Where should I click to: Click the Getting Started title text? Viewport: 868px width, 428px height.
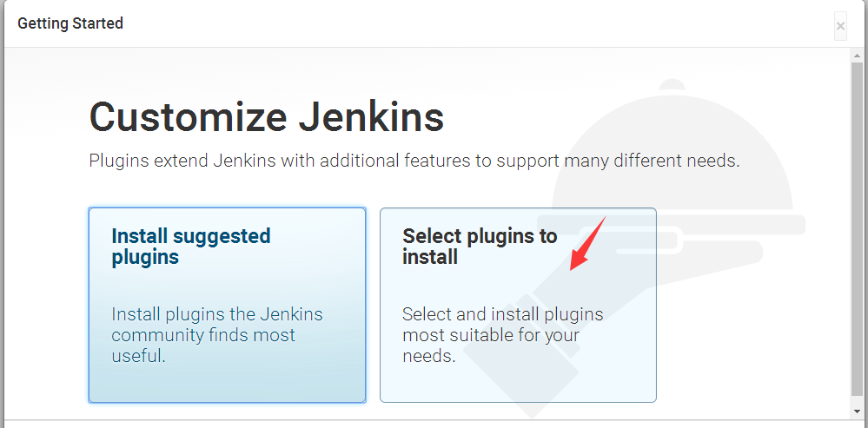pos(70,23)
